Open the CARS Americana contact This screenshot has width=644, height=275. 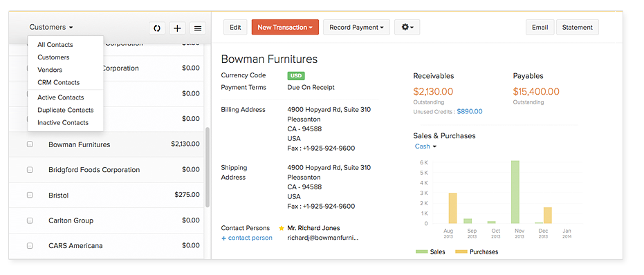(106, 245)
